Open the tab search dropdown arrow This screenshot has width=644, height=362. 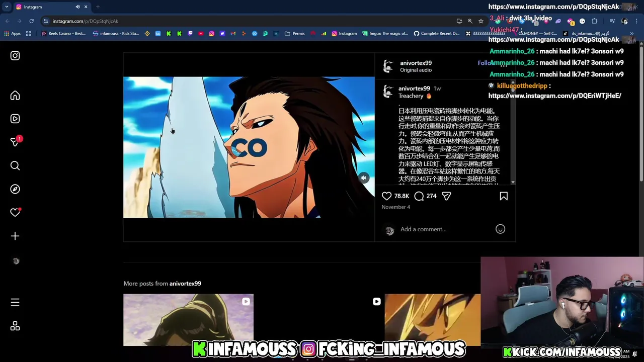(x=7, y=7)
